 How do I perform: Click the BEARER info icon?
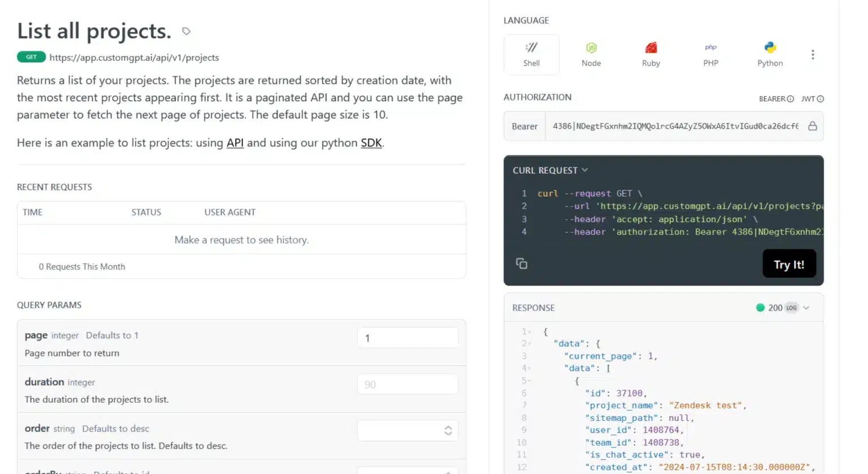point(790,99)
